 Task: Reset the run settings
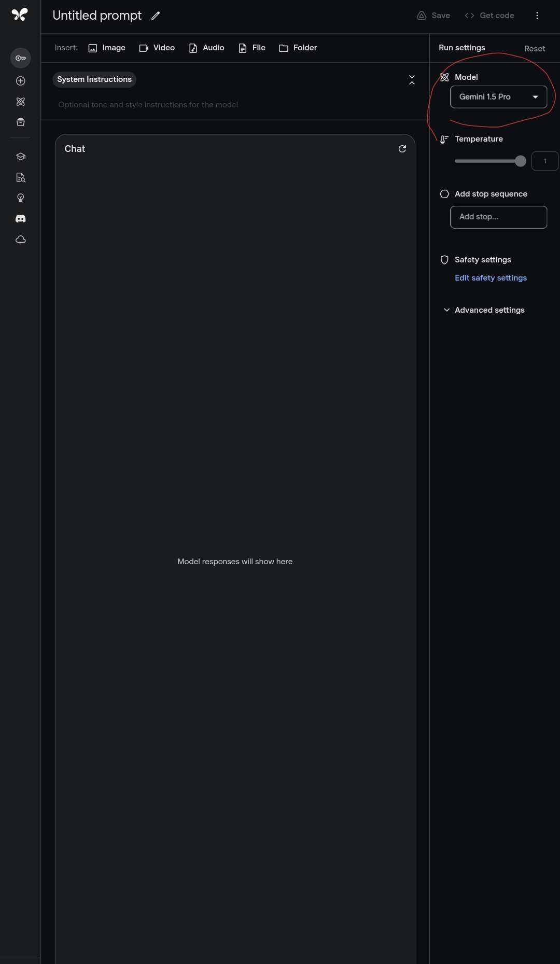(535, 49)
